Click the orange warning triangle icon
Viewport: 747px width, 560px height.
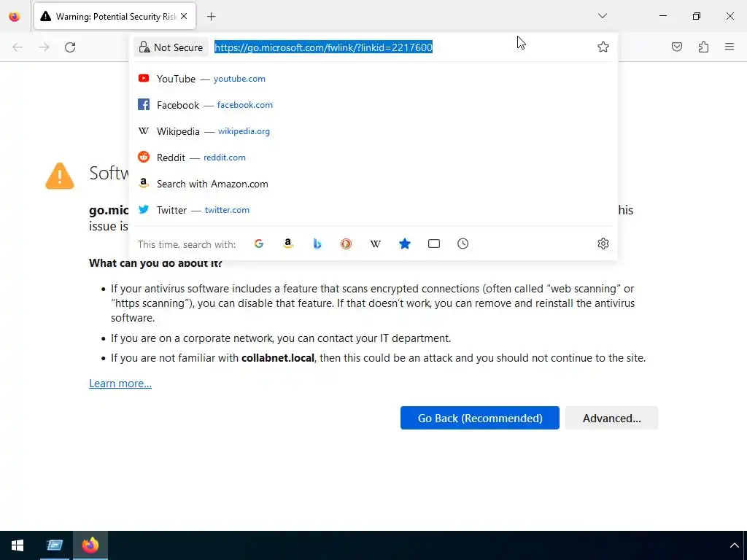click(x=60, y=176)
